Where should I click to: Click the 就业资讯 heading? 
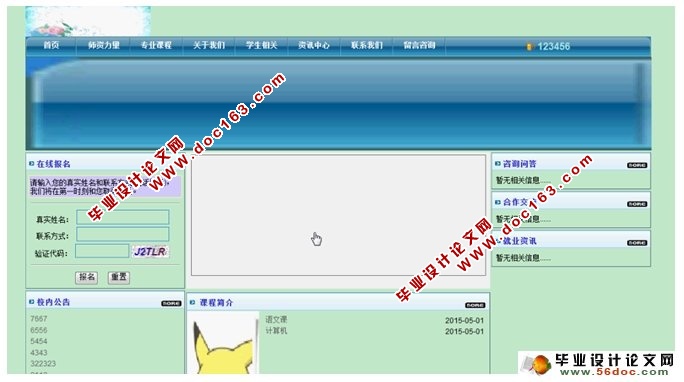click(520, 241)
